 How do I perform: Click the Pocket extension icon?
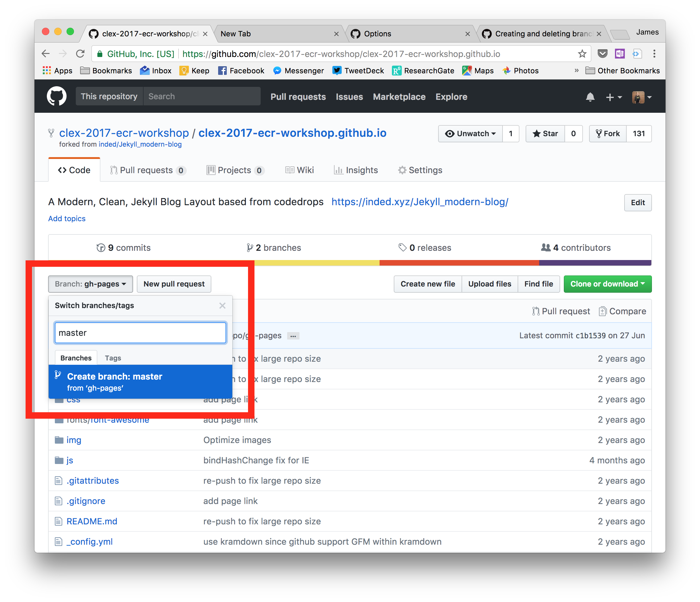(x=602, y=54)
